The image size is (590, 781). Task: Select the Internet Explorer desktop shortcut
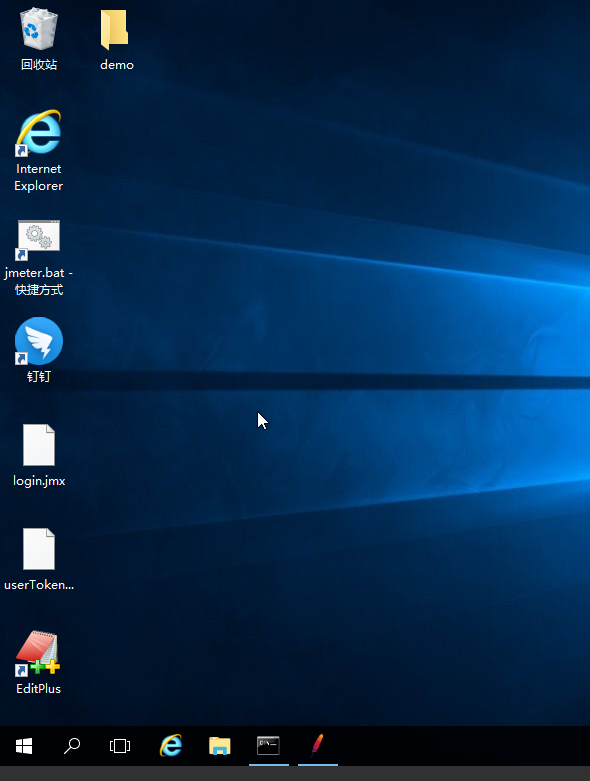coord(39,132)
